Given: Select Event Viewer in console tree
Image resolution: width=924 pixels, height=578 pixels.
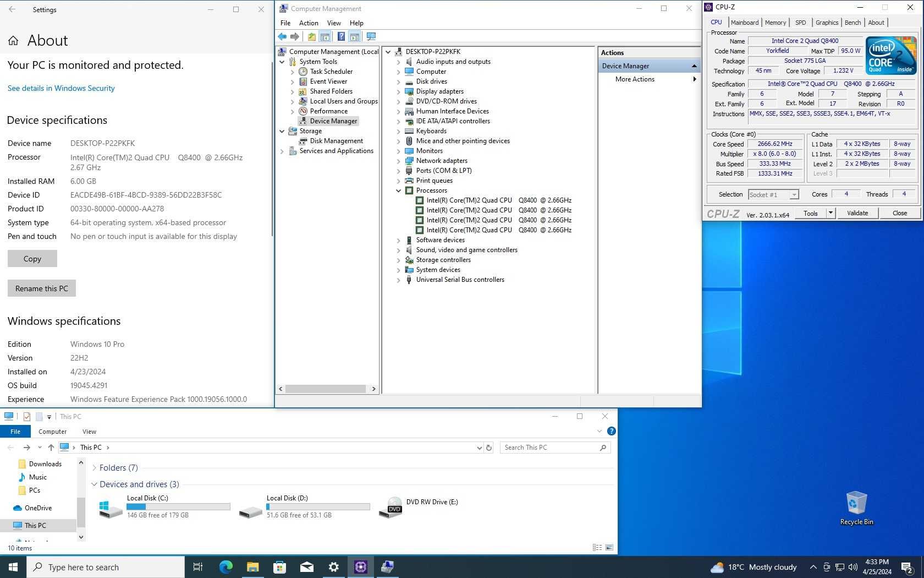Looking at the screenshot, I should [328, 81].
